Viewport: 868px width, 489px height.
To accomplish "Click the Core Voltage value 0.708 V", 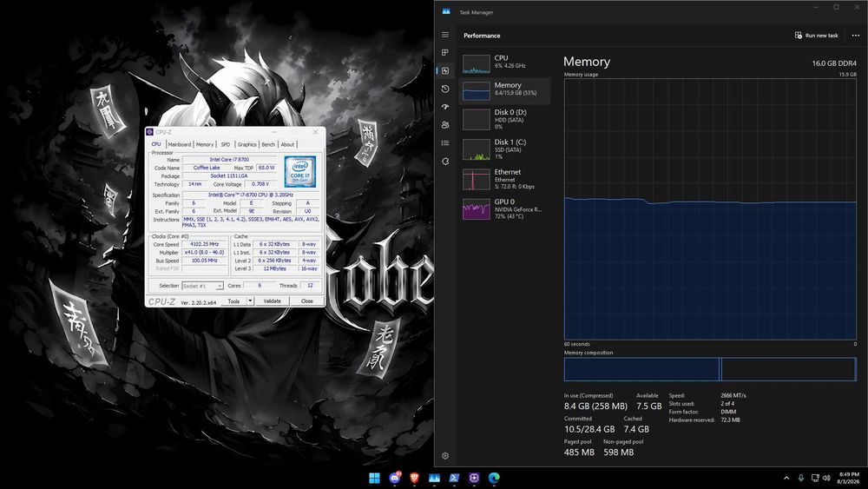I will (260, 184).
